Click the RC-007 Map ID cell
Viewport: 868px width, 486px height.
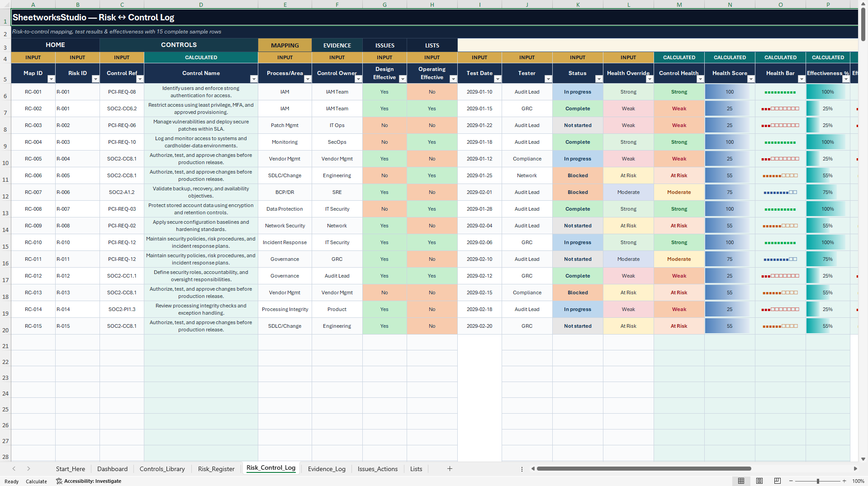click(33, 192)
